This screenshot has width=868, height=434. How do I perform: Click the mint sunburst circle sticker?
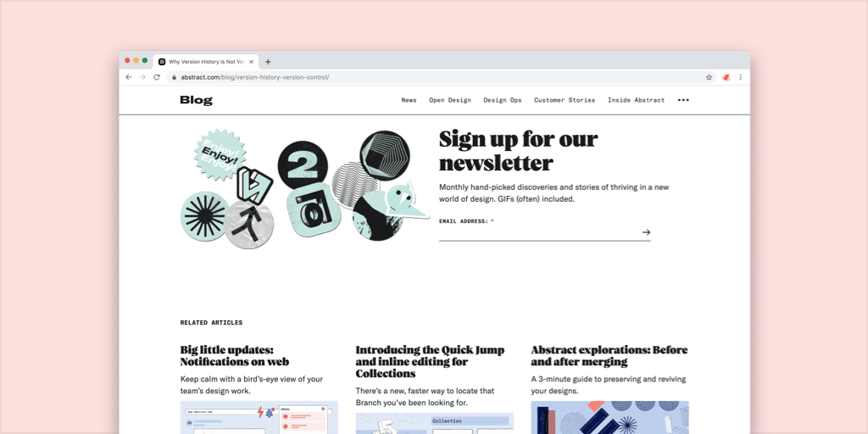tap(205, 216)
